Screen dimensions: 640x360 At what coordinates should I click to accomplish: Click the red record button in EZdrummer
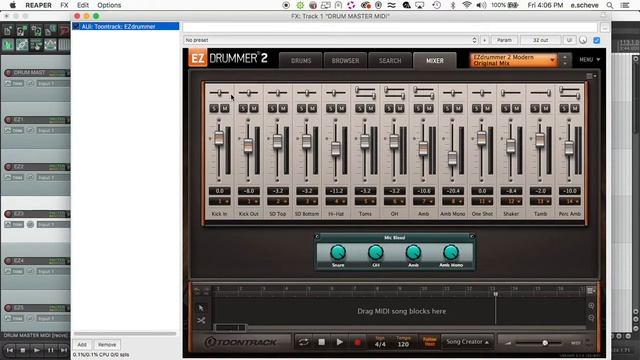[x=358, y=342]
